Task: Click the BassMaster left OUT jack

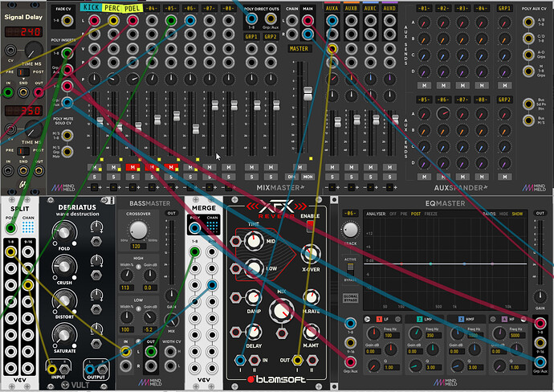Action: [151, 351]
